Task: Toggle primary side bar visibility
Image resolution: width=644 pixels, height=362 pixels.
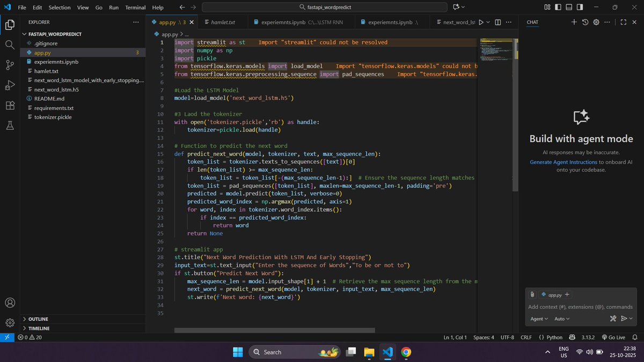Action: [x=558, y=8]
